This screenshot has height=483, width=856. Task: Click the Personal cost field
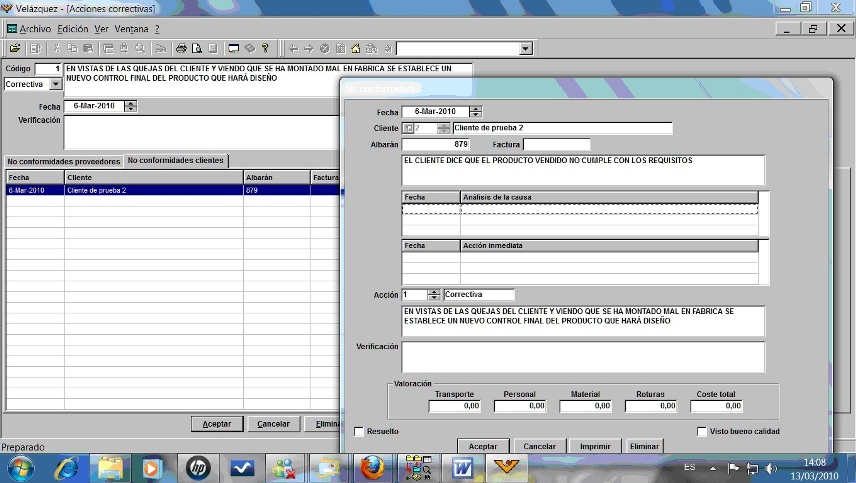[x=520, y=406]
